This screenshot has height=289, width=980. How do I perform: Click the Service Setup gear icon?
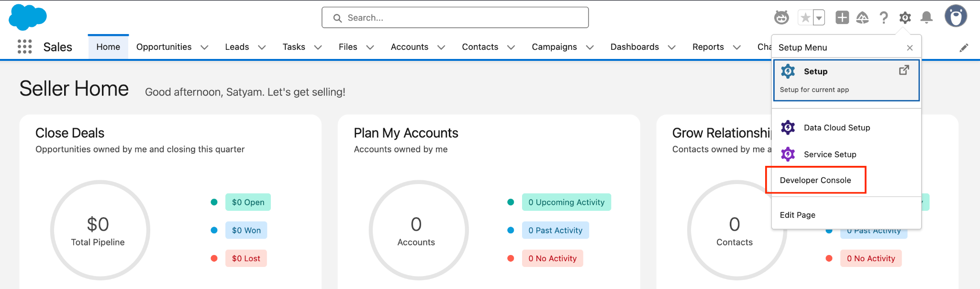coord(788,154)
